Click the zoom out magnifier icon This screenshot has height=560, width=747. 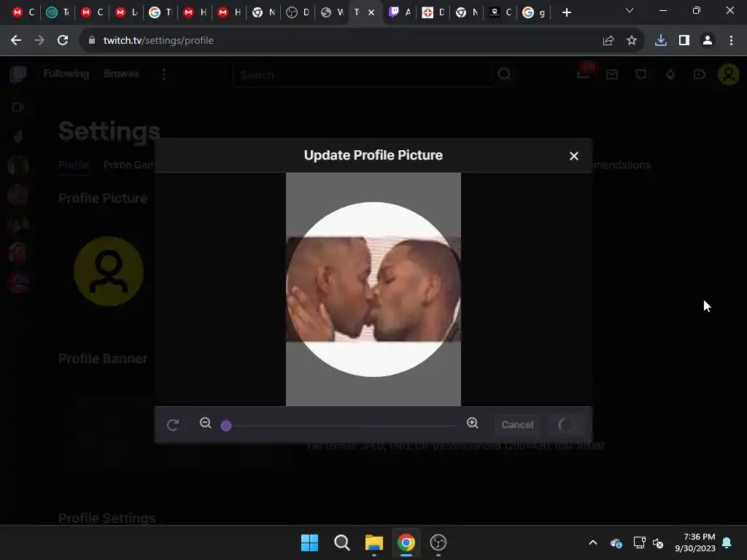[205, 423]
